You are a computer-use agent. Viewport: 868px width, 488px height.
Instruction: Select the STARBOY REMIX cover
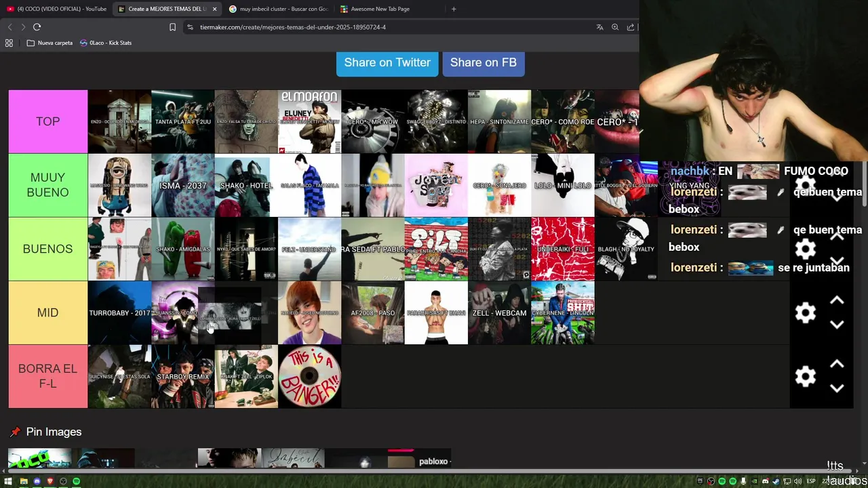183,376
